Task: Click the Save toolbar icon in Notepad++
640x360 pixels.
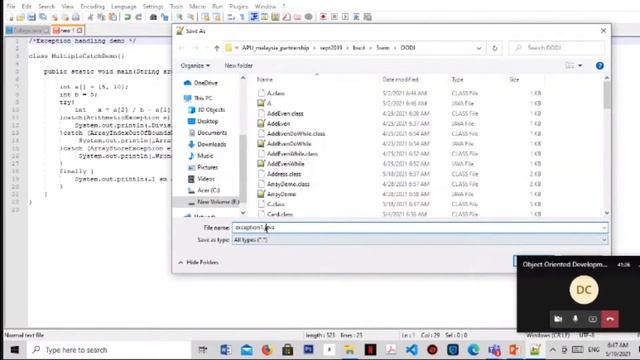Action: point(31,17)
